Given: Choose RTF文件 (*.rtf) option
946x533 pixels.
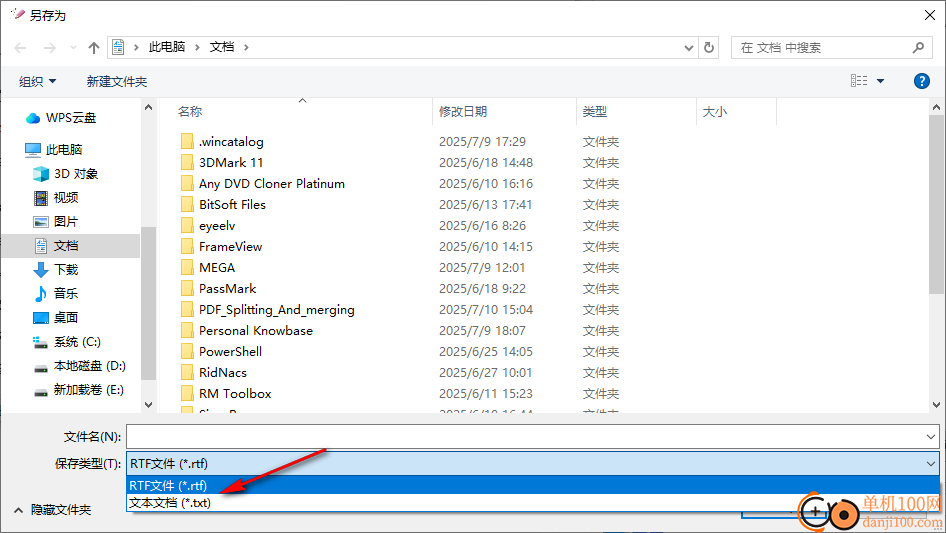Looking at the screenshot, I should 533,485.
